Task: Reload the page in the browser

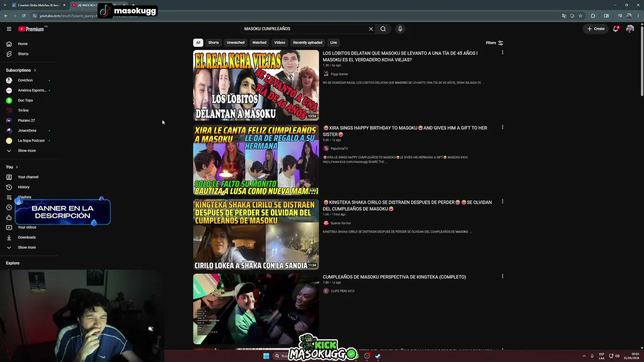Action: [24, 16]
